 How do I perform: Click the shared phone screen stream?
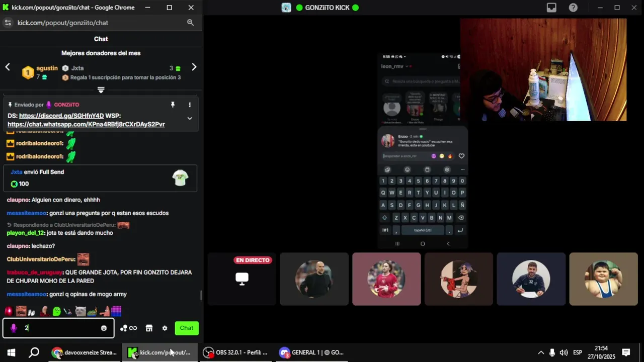click(423, 151)
